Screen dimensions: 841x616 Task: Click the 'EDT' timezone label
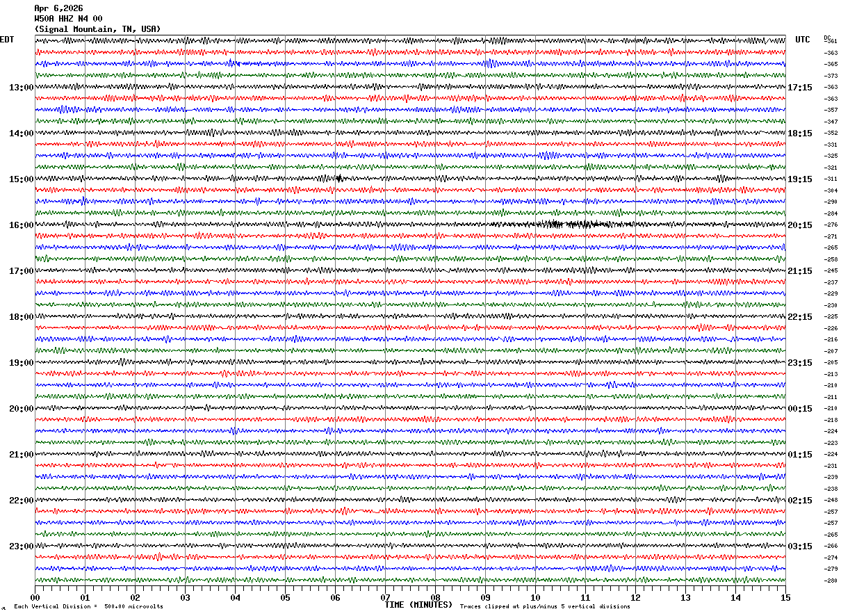coord(7,40)
